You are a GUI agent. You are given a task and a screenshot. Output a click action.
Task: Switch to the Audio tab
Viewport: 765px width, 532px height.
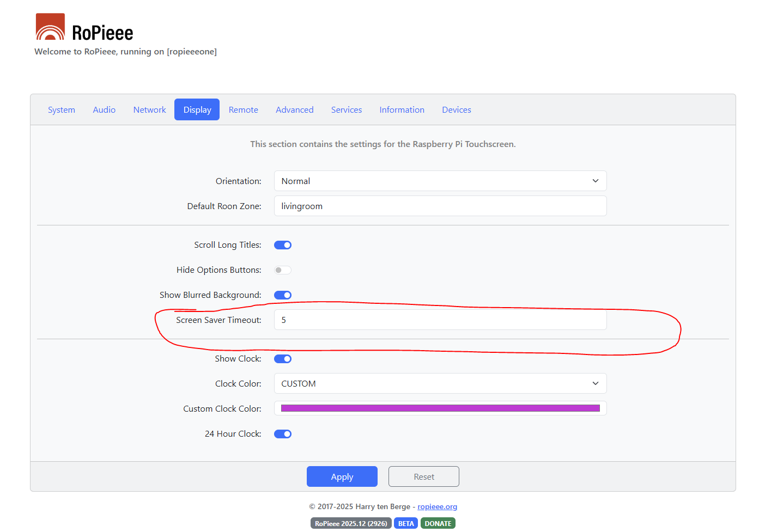pos(104,109)
